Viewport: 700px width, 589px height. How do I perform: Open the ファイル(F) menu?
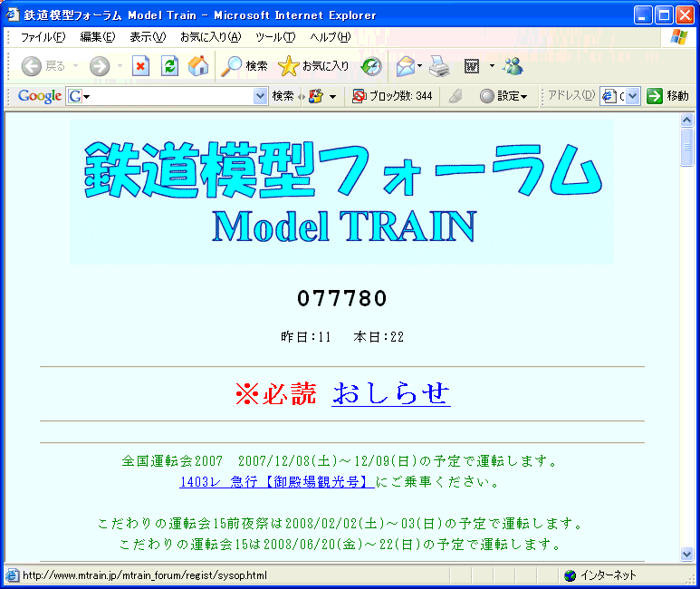[x=43, y=37]
